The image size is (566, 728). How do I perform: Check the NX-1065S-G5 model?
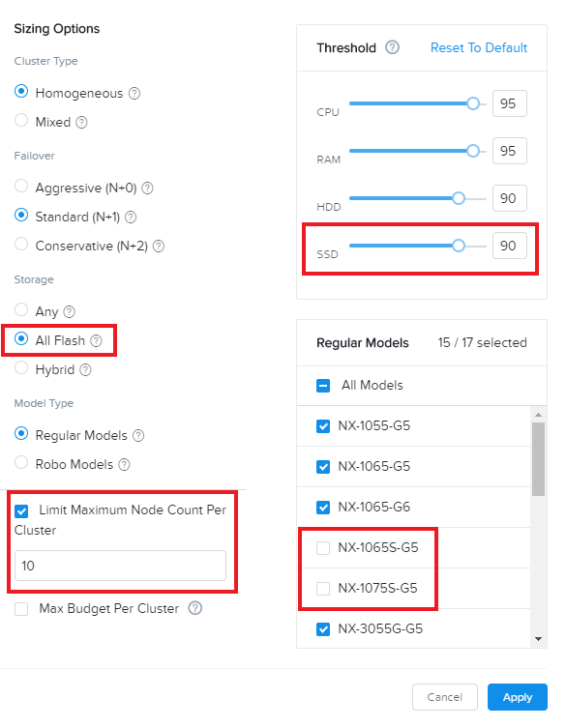323,548
